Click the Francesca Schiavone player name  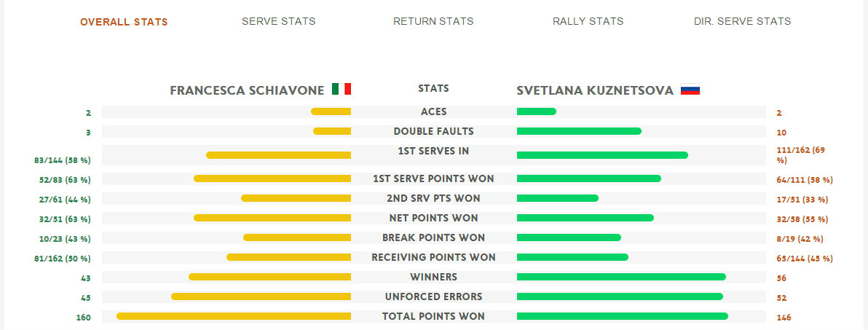[247, 90]
